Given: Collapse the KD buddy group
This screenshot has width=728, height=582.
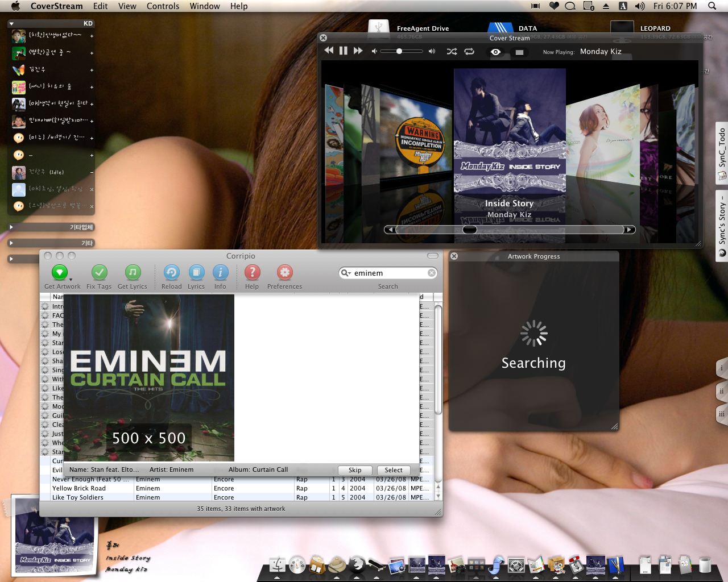Looking at the screenshot, I should coord(11,23).
